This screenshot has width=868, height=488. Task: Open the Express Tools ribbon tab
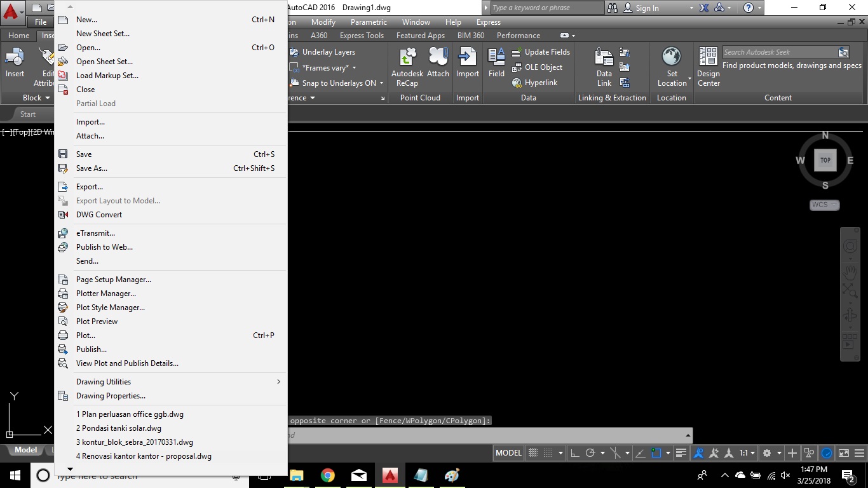[362, 36]
